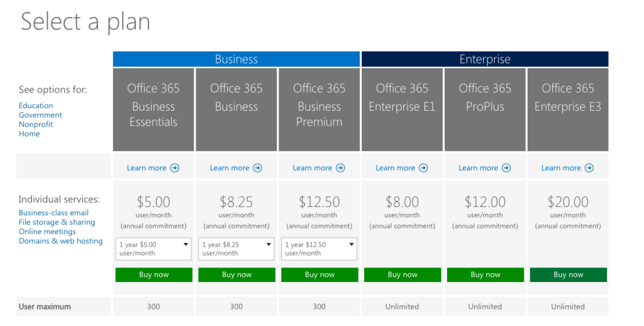Image resolution: width=644 pixels, height=326 pixels.
Task: Open the 1 year $12.50 commitment dropdown
Action: pos(319,249)
